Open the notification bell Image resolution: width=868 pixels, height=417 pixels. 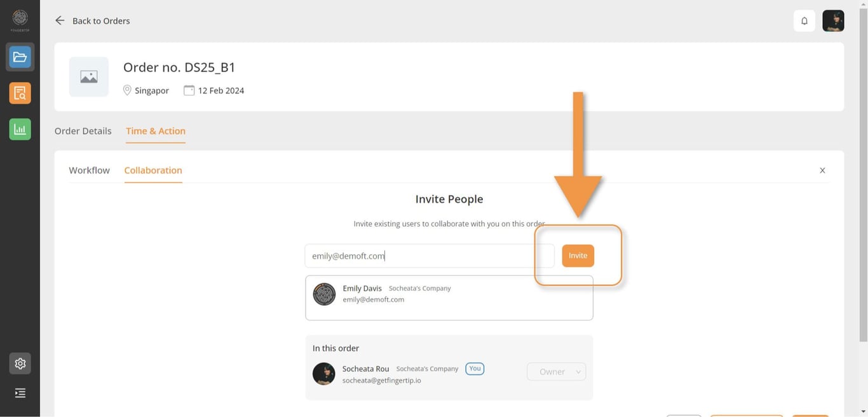click(804, 20)
